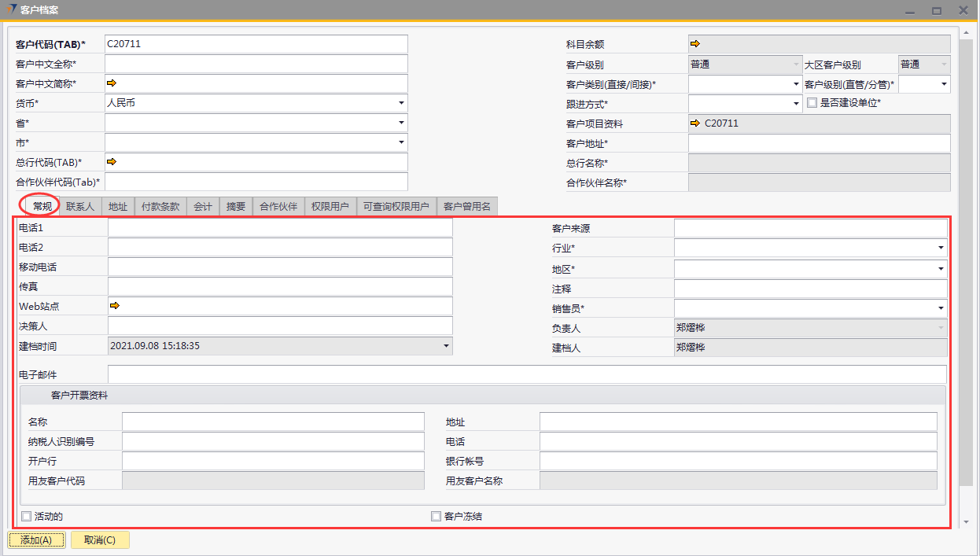Screen dimensions: 980x556
Task: Expand the 省 dropdown list
Action: pyautogui.click(x=401, y=123)
